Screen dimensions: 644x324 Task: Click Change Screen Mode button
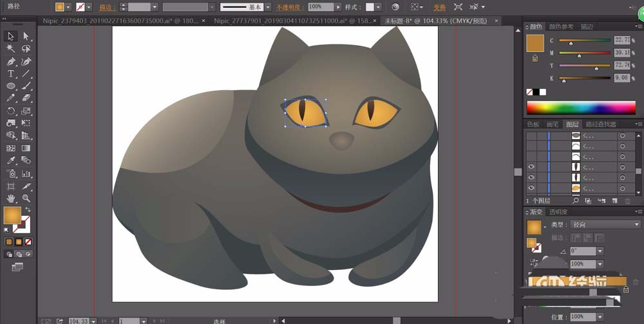pos(17,267)
